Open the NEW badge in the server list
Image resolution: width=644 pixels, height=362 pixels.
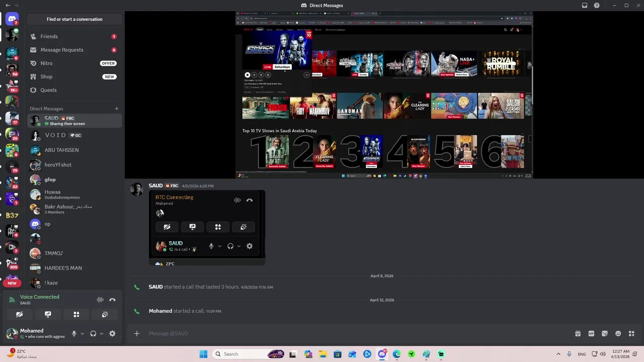(x=12, y=283)
